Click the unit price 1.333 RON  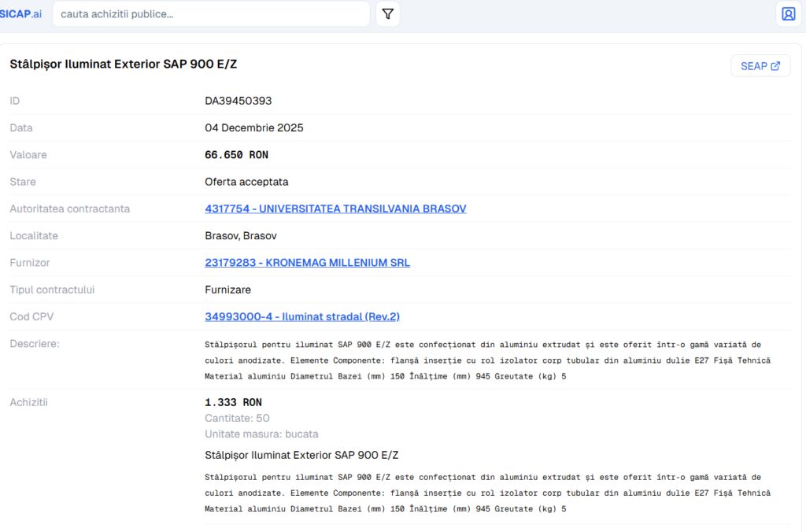point(233,402)
